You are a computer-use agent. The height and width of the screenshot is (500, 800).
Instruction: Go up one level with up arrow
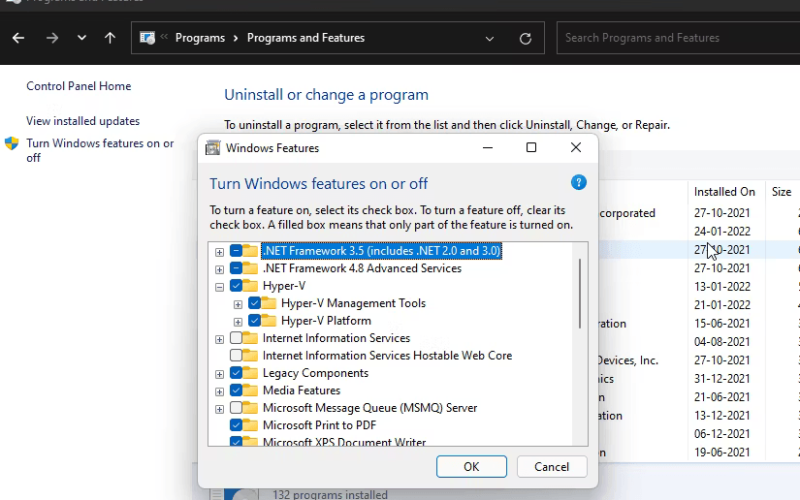point(110,38)
